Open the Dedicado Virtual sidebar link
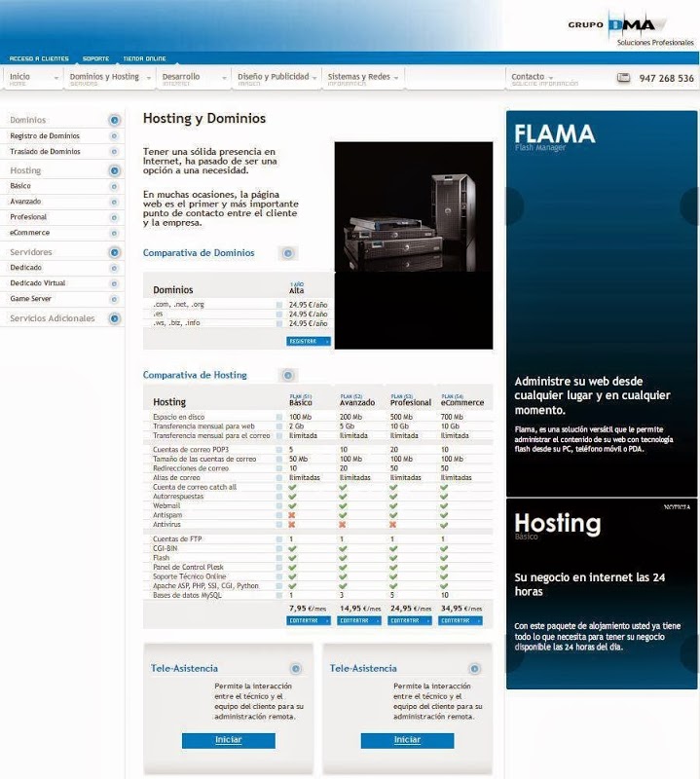Viewport: 700px width, 779px height. (x=38, y=283)
